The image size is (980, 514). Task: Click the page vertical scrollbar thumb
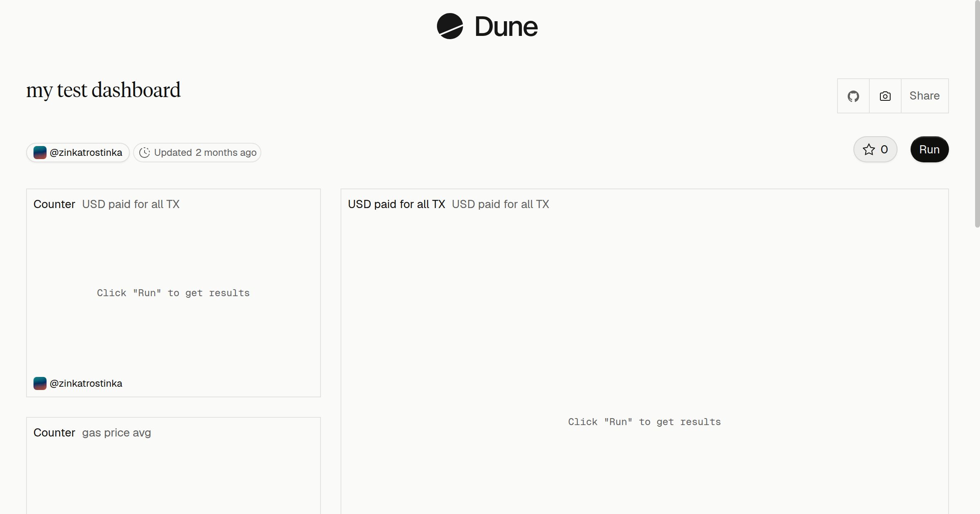pyautogui.click(x=977, y=114)
